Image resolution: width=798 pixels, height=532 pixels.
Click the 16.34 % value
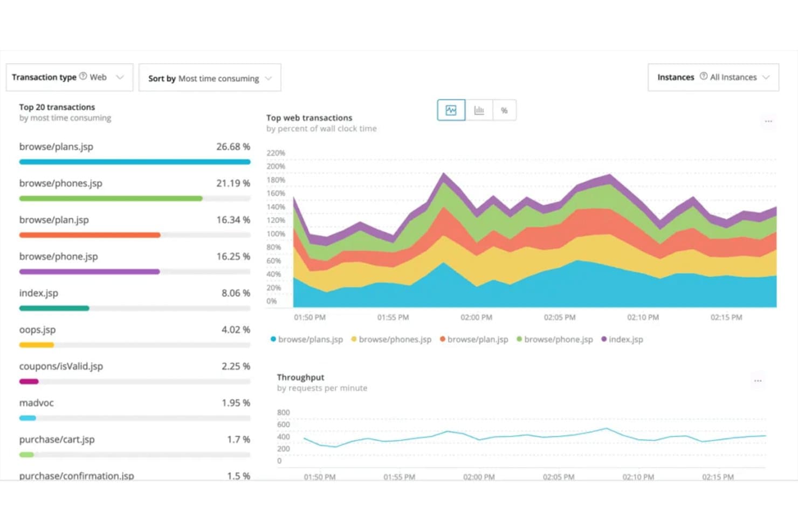point(233,220)
